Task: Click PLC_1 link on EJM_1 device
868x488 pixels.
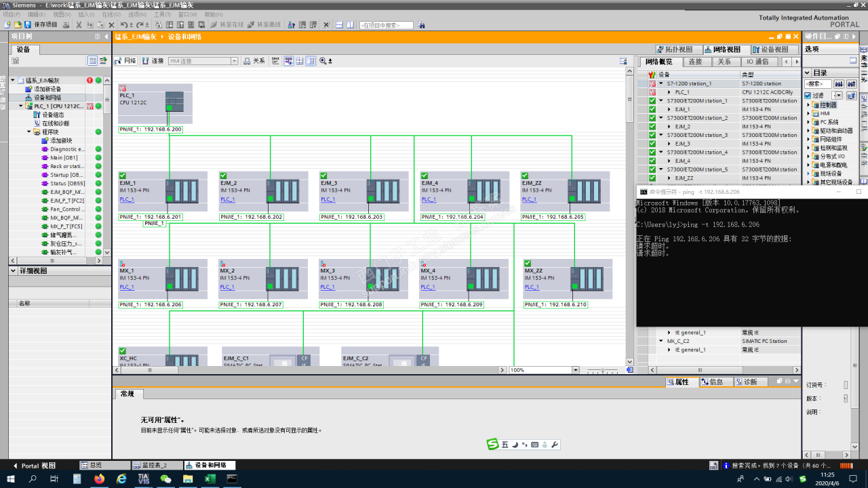Action: tap(127, 199)
